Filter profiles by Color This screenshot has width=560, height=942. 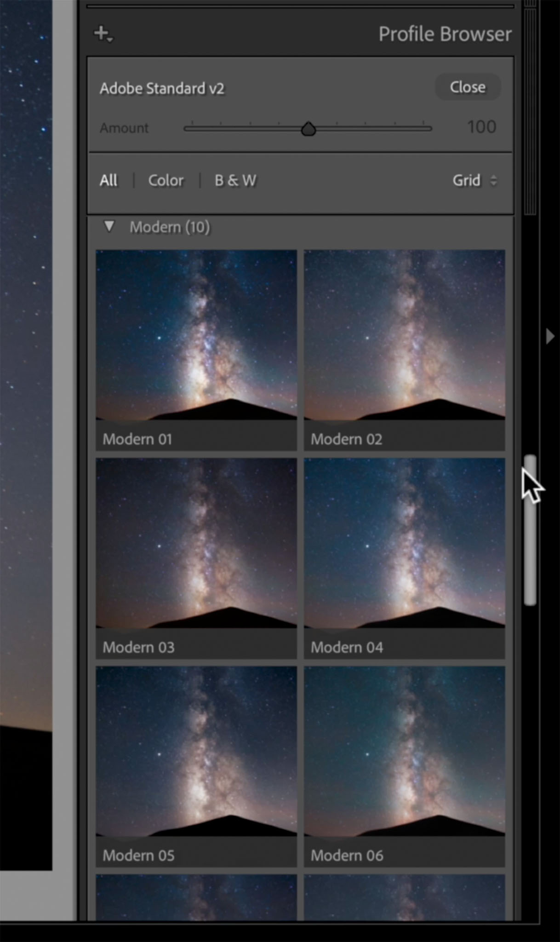[166, 180]
